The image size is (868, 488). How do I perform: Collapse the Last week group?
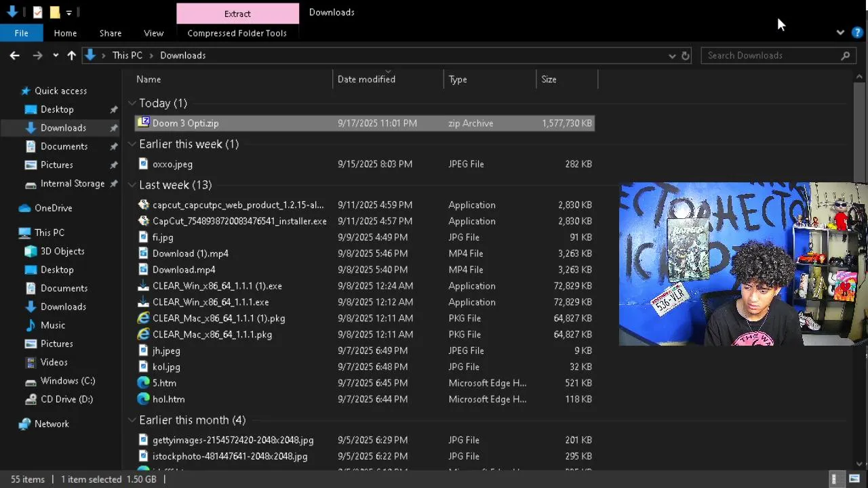132,184
